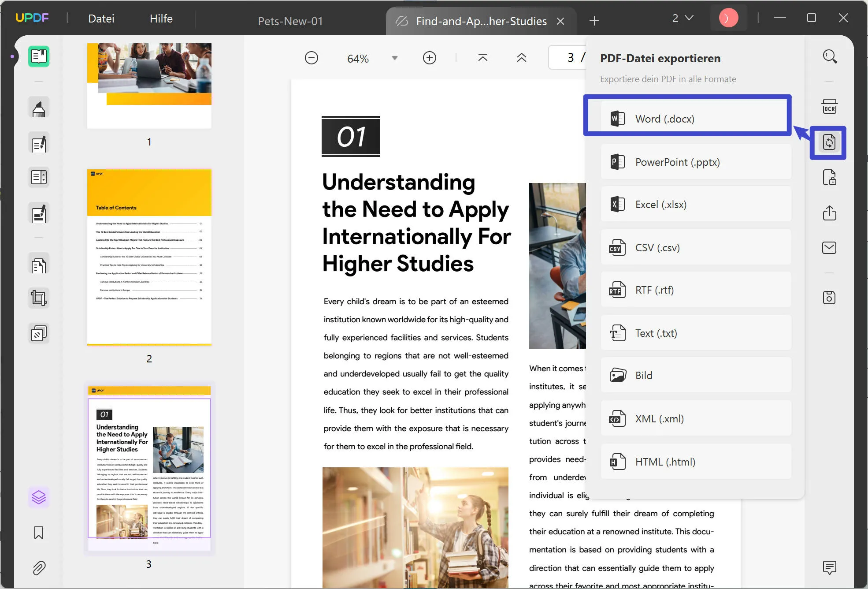Click the Protect PDF lock icon
Screen dimensions: 868x589
[x=829, y=178]
